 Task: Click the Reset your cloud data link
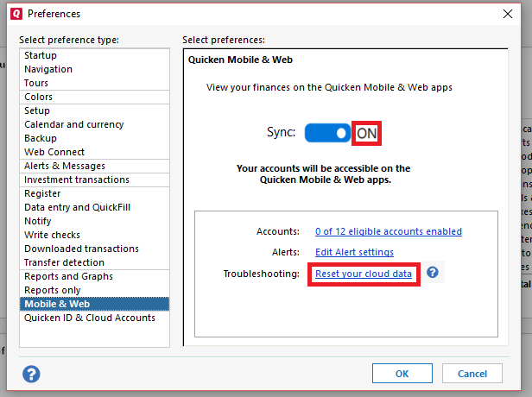pos(364,274)
